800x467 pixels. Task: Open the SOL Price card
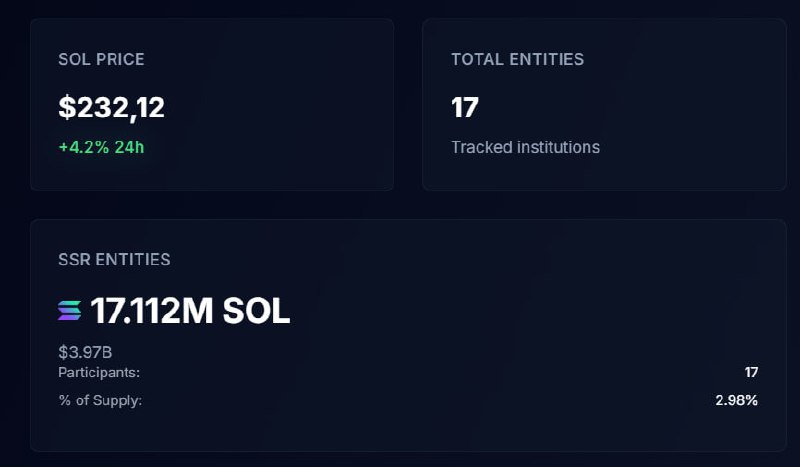click(x=212, y=105)
